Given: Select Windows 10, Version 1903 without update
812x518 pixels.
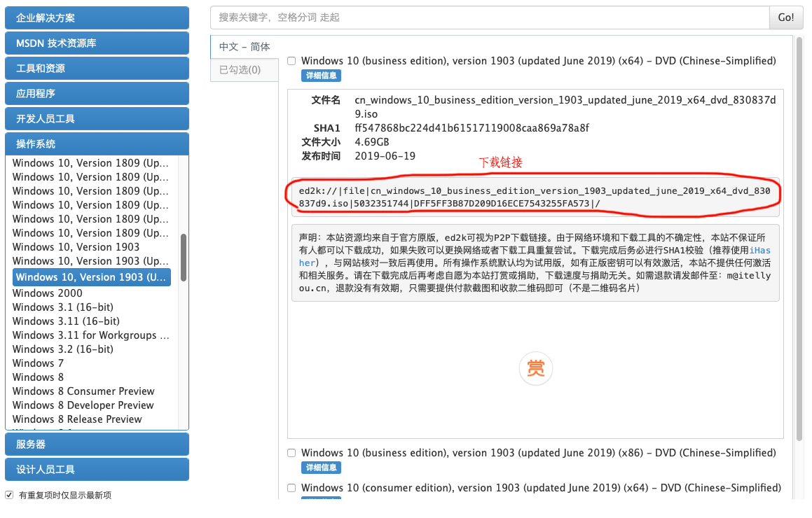Looking at the screenshot, I should point(76,247).
